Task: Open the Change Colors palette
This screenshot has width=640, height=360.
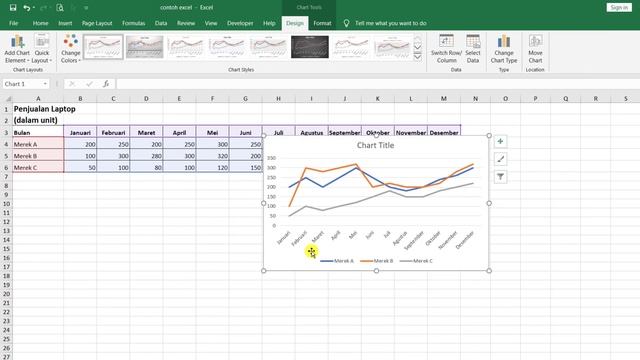Action: pyautogui.click(x=71, y=49)
